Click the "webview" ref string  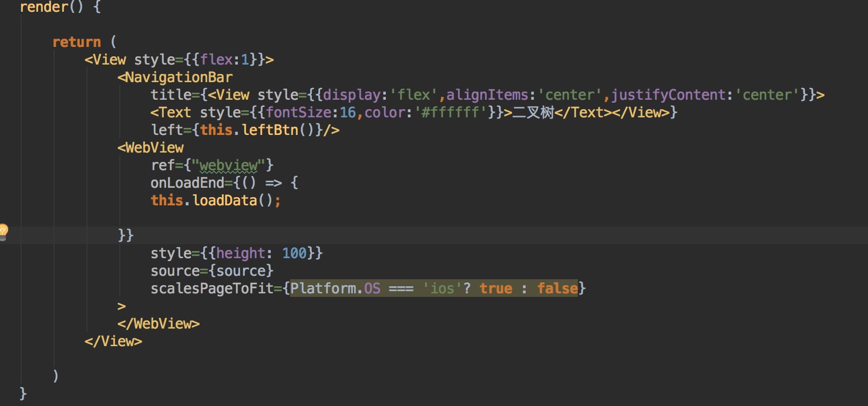click(228, 165)
